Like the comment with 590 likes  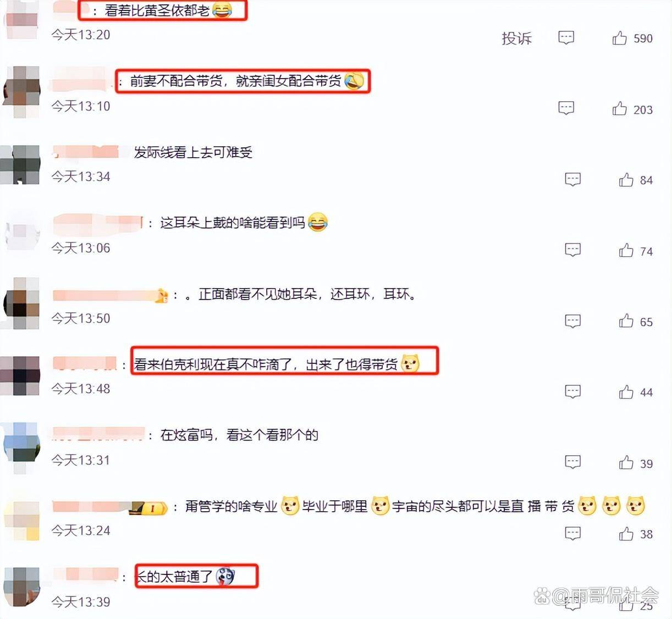620,38
